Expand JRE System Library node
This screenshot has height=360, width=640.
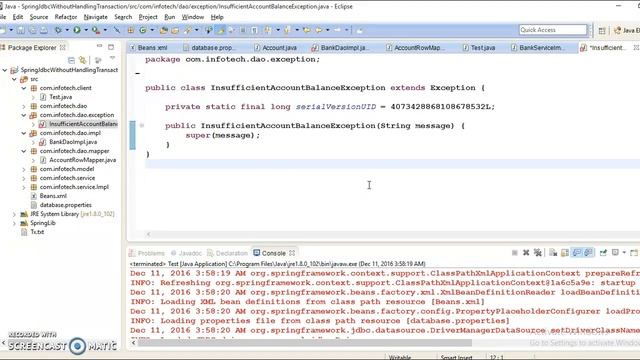[14, 214]
